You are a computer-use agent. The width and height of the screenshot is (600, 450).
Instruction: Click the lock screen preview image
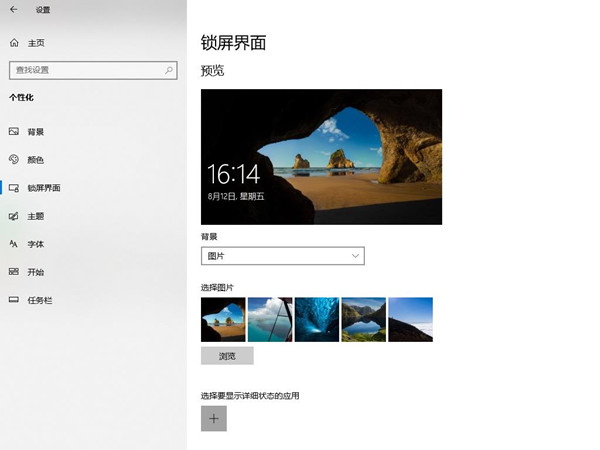click(321, 157)
